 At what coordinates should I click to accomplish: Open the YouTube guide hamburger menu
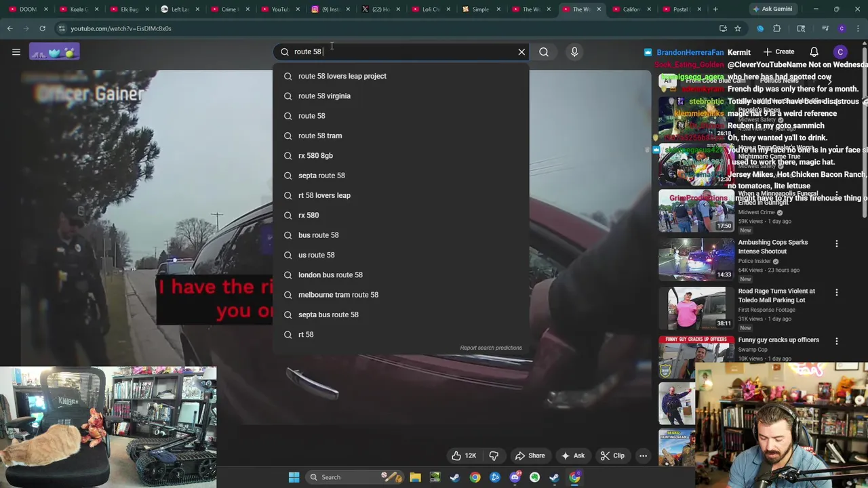pyautogui.click(x=16, y=52)
